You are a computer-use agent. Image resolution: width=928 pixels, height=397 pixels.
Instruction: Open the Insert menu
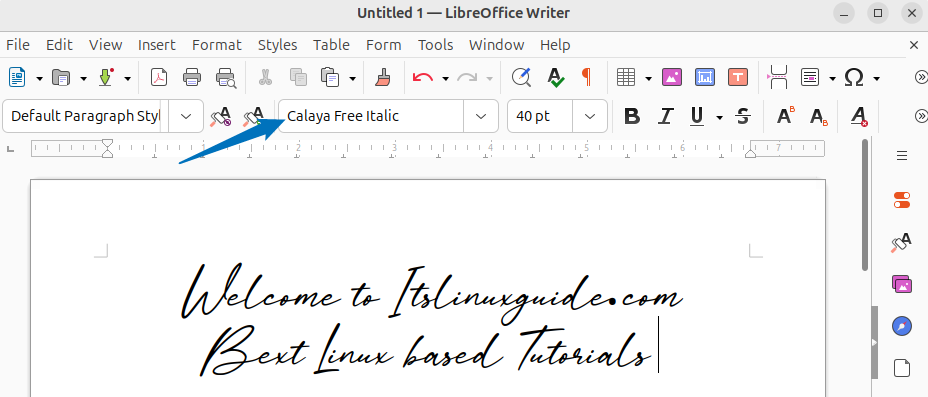[157, 45]
